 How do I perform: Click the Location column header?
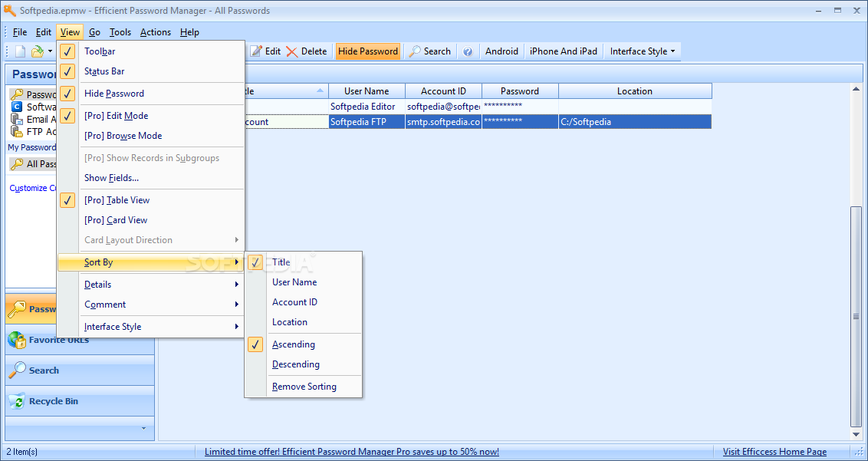tap(635, 91)
